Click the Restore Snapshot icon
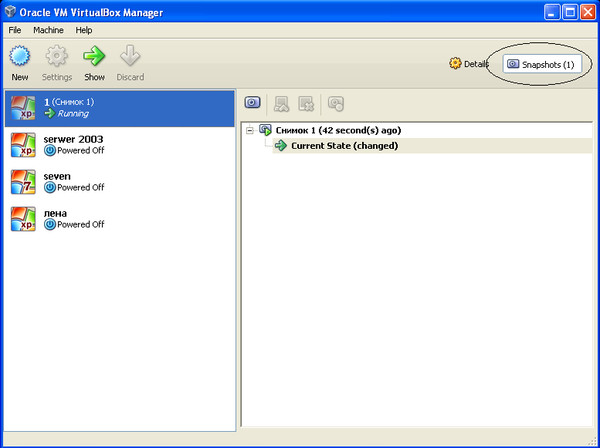 281,104
